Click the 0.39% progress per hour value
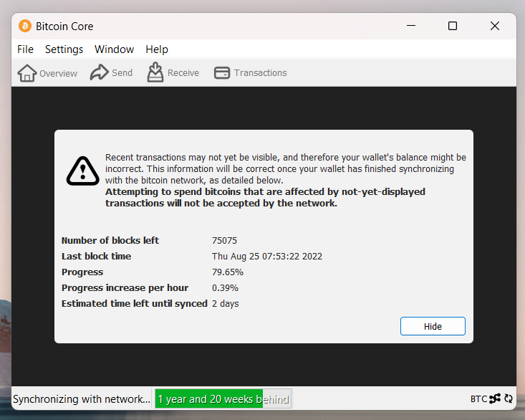Screen dimensions: 525x420 tap(225, 287)
